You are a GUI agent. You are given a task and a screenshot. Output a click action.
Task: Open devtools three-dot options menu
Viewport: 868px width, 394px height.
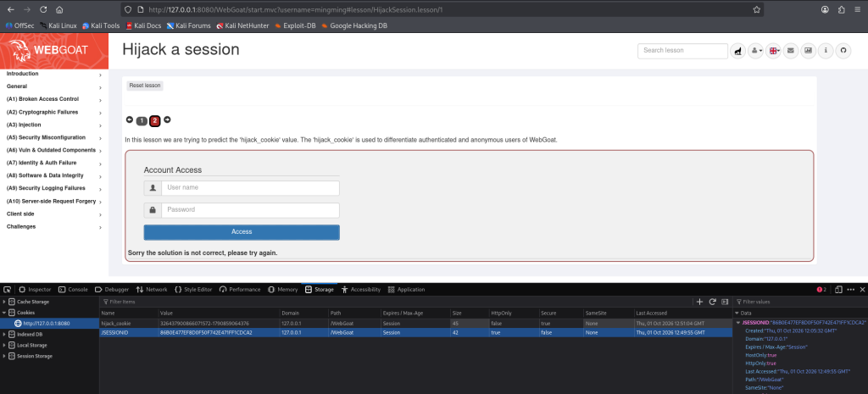[x=851, y=290]
